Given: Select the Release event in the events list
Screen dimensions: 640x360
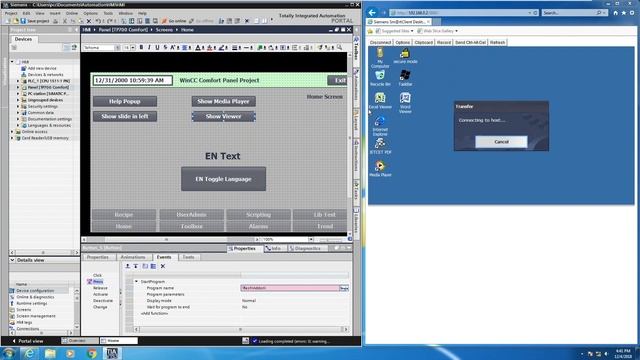Looking at the screenshot, I should tap(100, 288).
